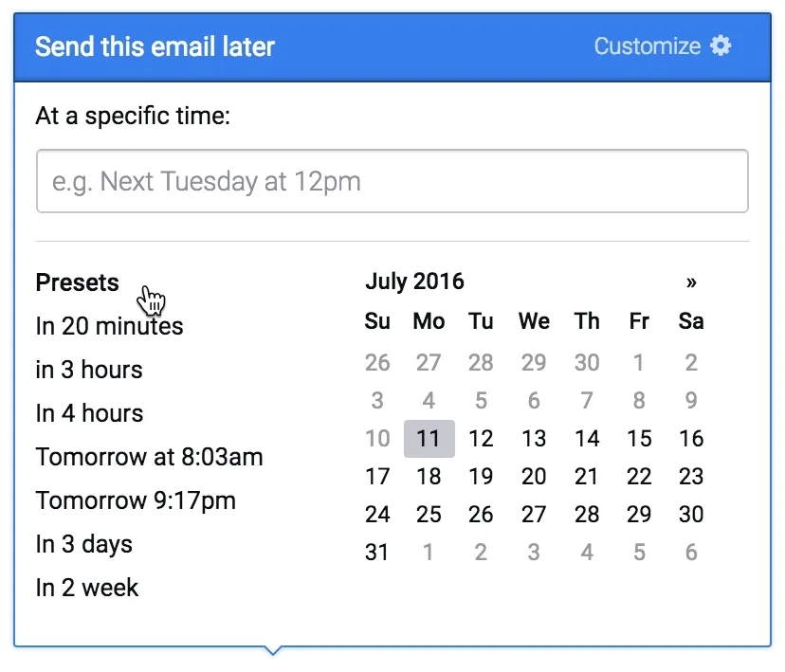The height and width of the screenshot is (672, 785).
Task: Choose July 28 on the calendar
Action: click(x=587, y=515)
